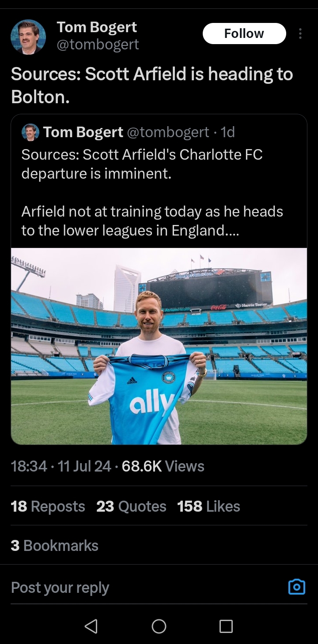
Task: Tap small avatar in quoted tweet
Action: (x=30, y=132)
